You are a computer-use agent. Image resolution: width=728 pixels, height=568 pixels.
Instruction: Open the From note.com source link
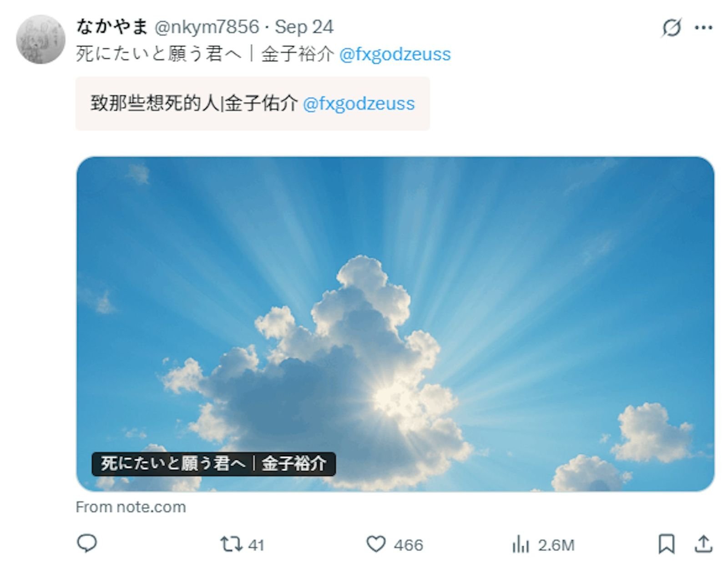131,507
